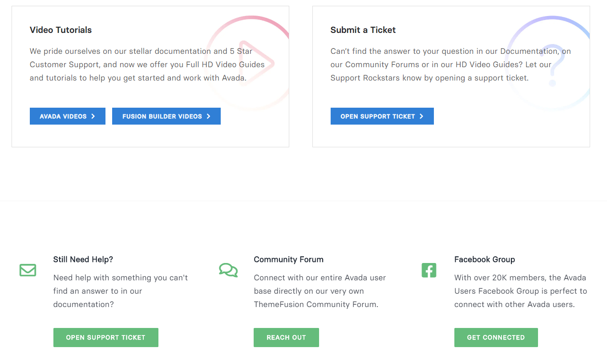Image resolution: width=607 pixels, height=364 pixels.
Task: Click the chat bubbles Community Forum icon
Action: [228, 270]
